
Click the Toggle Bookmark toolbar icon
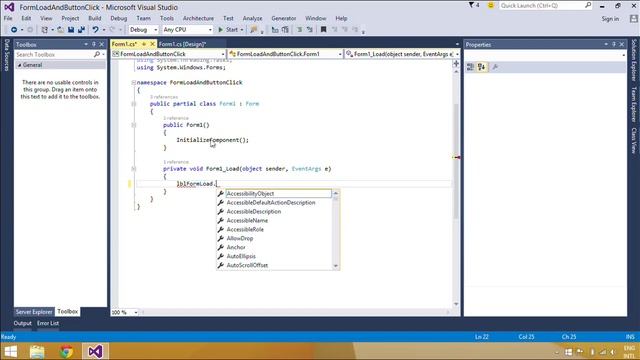323,30
